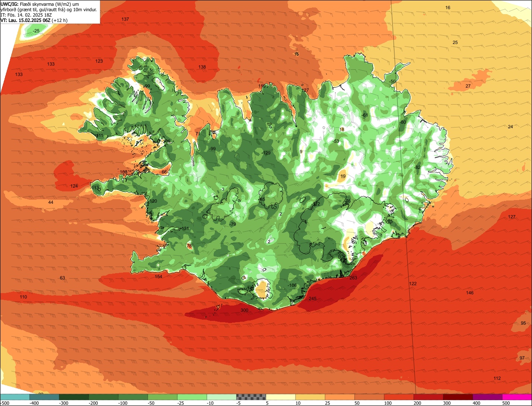
Task: Click the '16' value in the top right
Action: [x=448, y=7]
